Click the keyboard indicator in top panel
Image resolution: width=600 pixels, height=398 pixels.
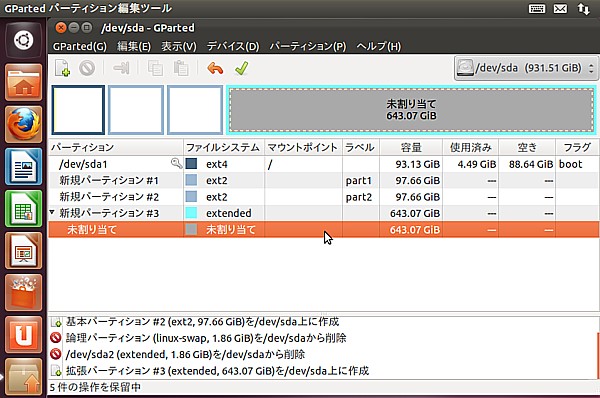[537, 8]
